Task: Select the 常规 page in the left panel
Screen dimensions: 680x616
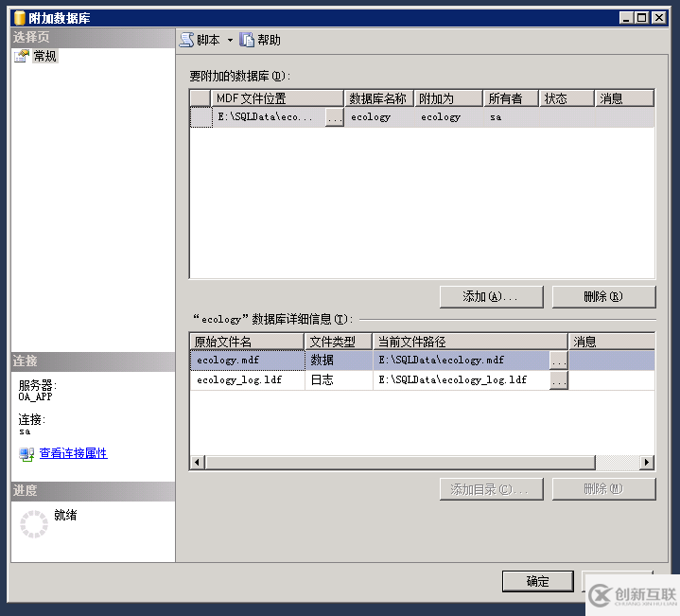Action: point(45,56)
